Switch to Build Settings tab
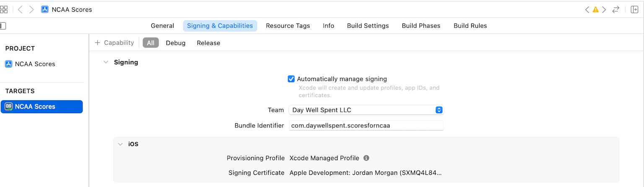The width and height of the screenshot is (644, 187). [368, 26]
